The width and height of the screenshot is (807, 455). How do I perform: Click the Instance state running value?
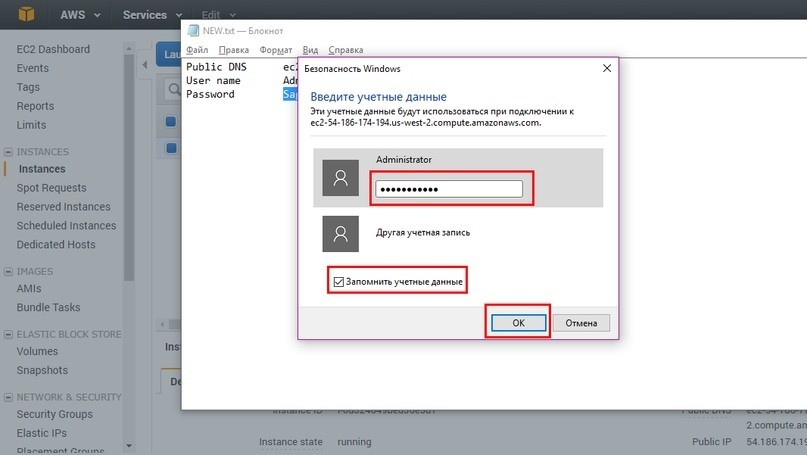354,442
